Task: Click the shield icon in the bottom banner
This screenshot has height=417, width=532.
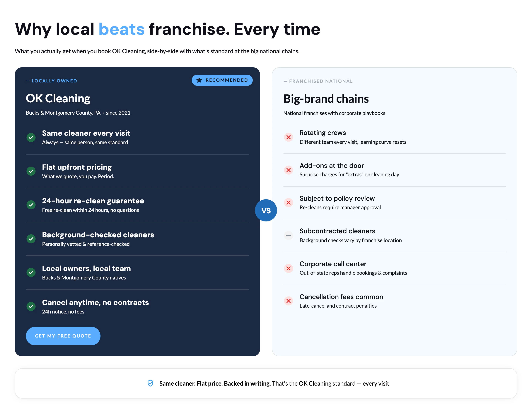Action: [x=150, y=383]
